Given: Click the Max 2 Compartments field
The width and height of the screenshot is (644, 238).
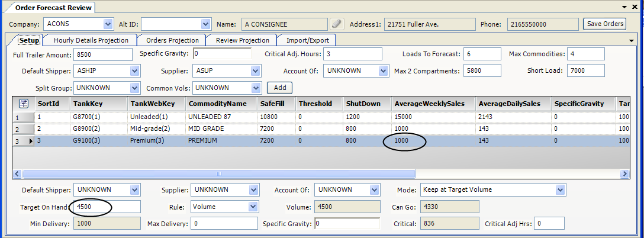Looking at the screenshot, I should 482,70.
